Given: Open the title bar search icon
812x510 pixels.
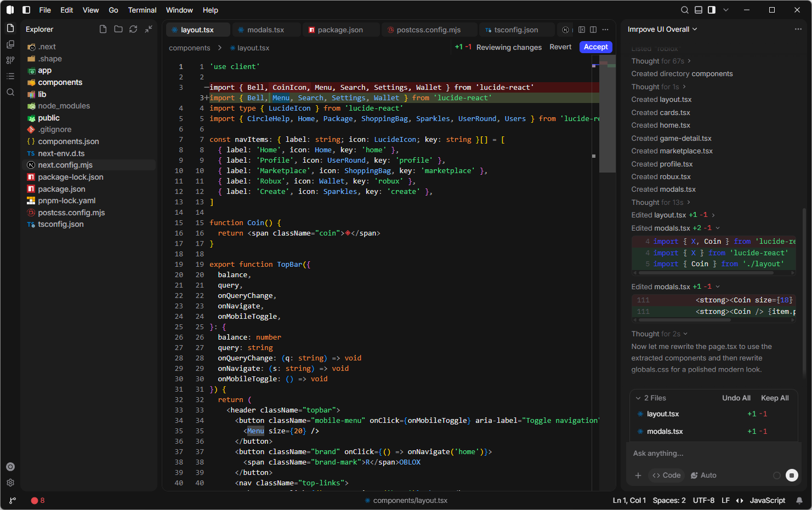Looking at the screenshot, I should (685, 10).
